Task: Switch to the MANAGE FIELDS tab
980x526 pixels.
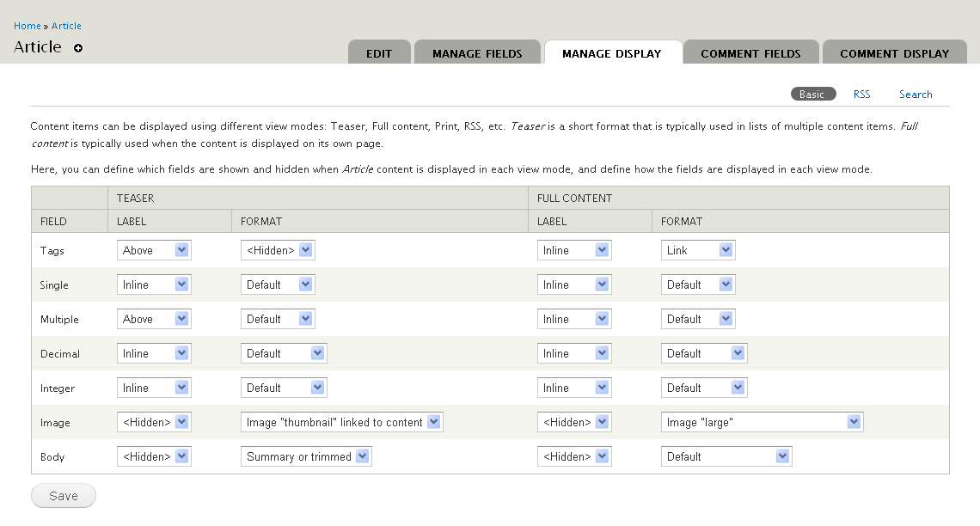Action: pos(477,52)
